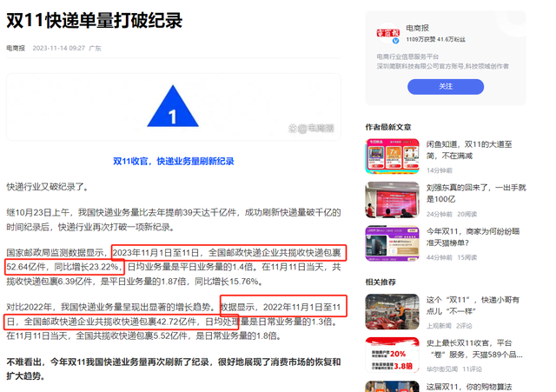
Task: Click the blue verified badge on avatar
Action: [x=396, y=41]
